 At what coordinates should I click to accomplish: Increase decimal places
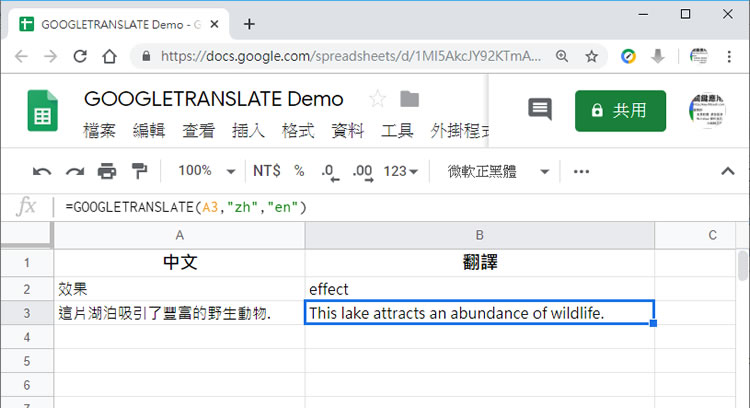click(363, 172)
